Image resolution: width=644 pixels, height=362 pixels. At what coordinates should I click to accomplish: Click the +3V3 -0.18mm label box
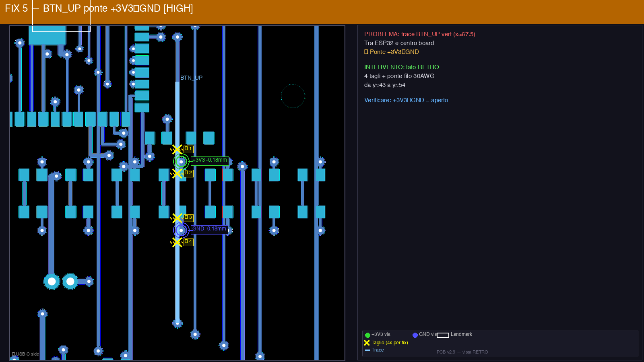[x=210, y=160]
